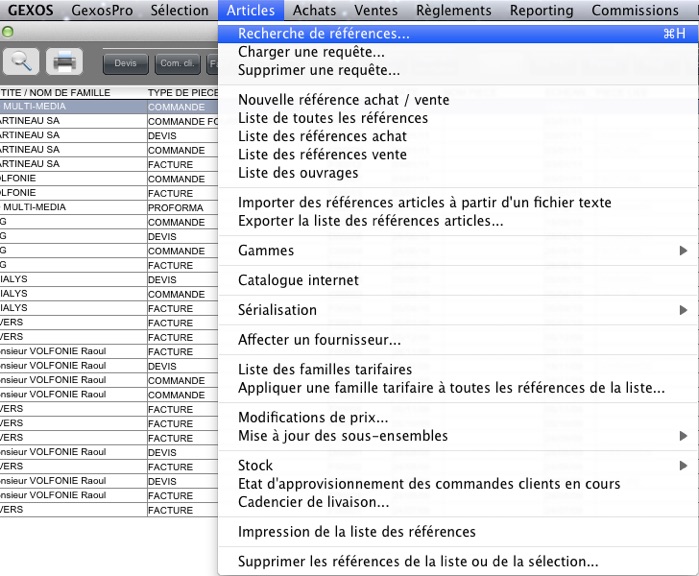Open Liste des ouvrages
699x576 pixels.
coord(458,173)
